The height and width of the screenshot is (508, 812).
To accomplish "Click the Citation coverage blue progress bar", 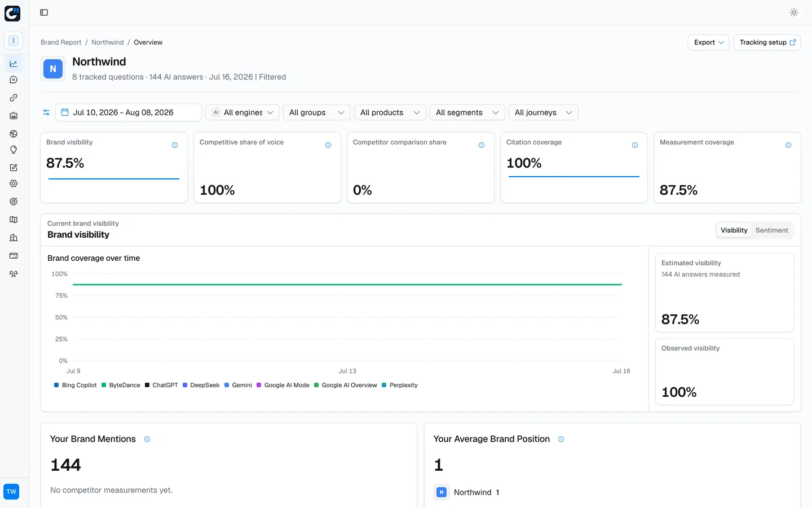I will click(574, 177).
